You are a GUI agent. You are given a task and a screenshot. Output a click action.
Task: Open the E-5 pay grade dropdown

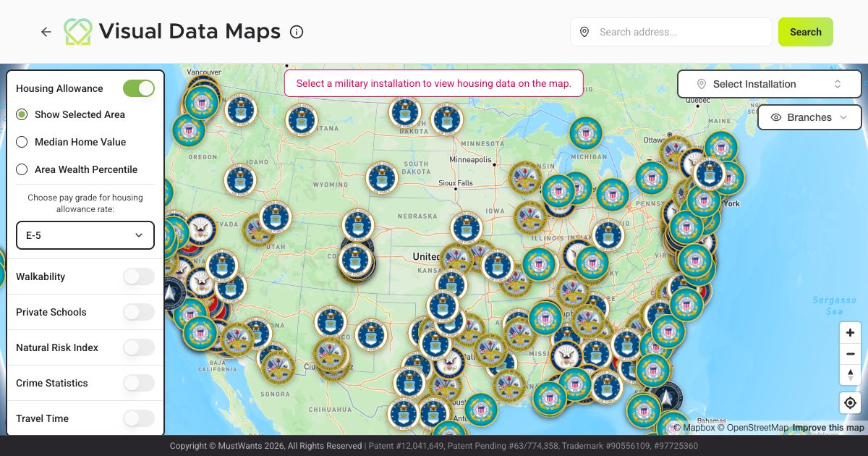pos(85,235)
